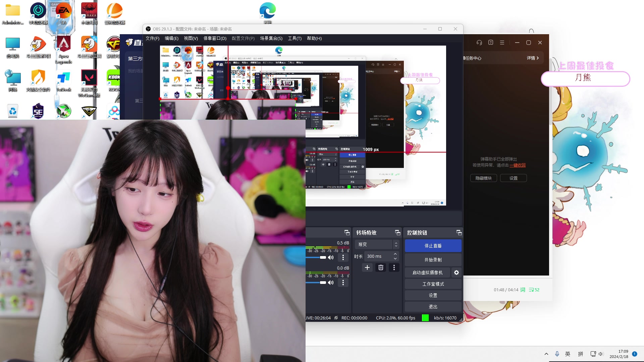This screenshot has width=644, height=362.
Task: Open the Apex Legends desktop shortcut
Action: [x=63, y=50]
